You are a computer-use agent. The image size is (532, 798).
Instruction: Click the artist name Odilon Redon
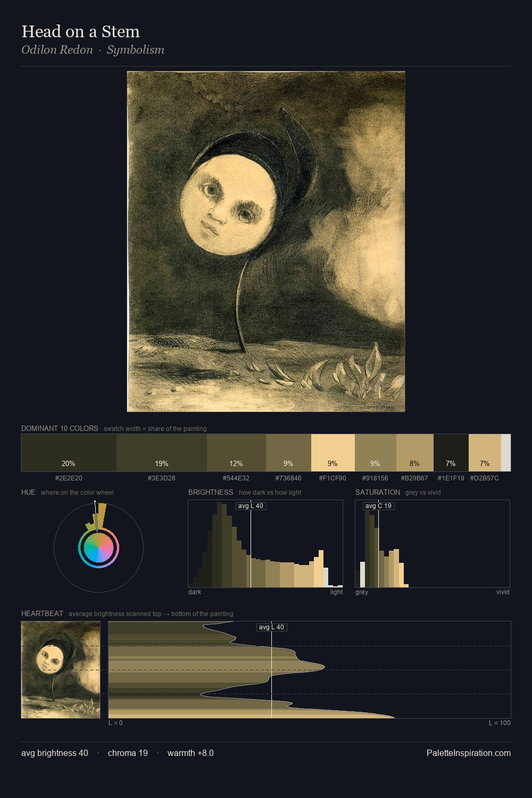57,49
